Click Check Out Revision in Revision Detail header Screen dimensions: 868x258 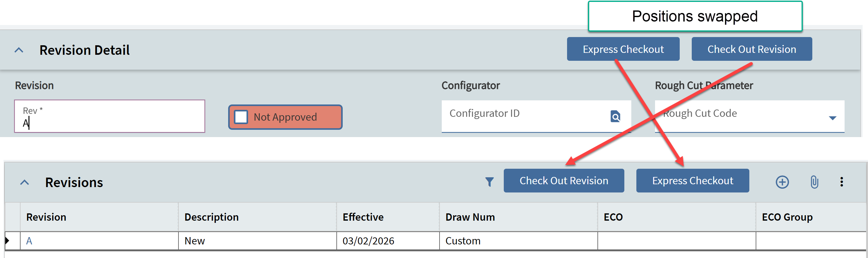click(x=752, y=49)
